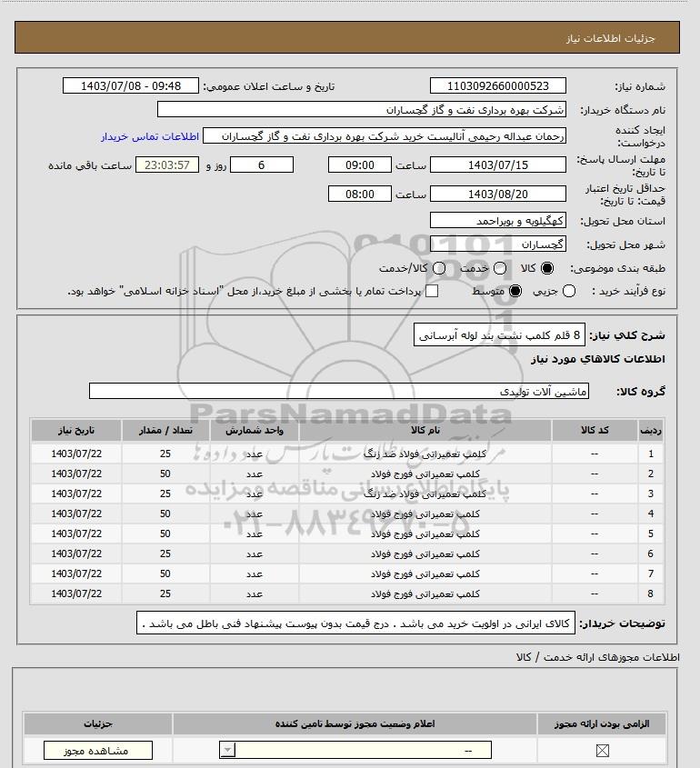Viewport: 700px width, 768px height.
Task: Select the کالا/خدمت radio button
Action: coord(439,268)
